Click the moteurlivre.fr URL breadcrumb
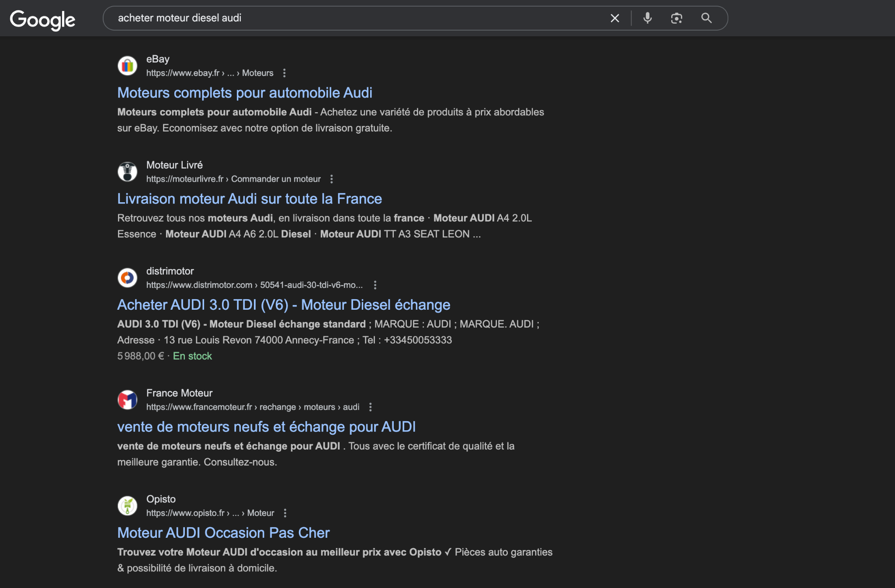This screenshot has height=588, width=895. click(233, 179)
